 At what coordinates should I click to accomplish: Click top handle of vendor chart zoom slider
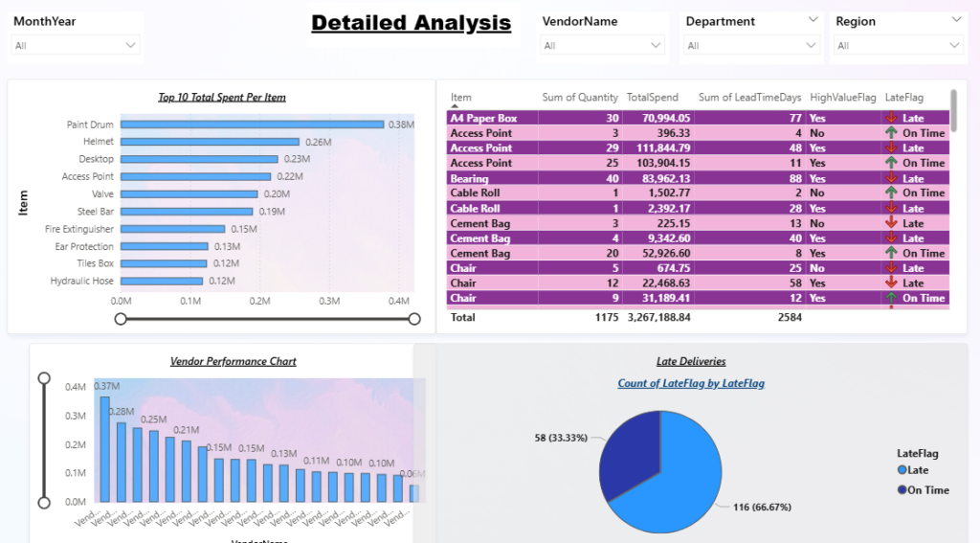[44, 378]
